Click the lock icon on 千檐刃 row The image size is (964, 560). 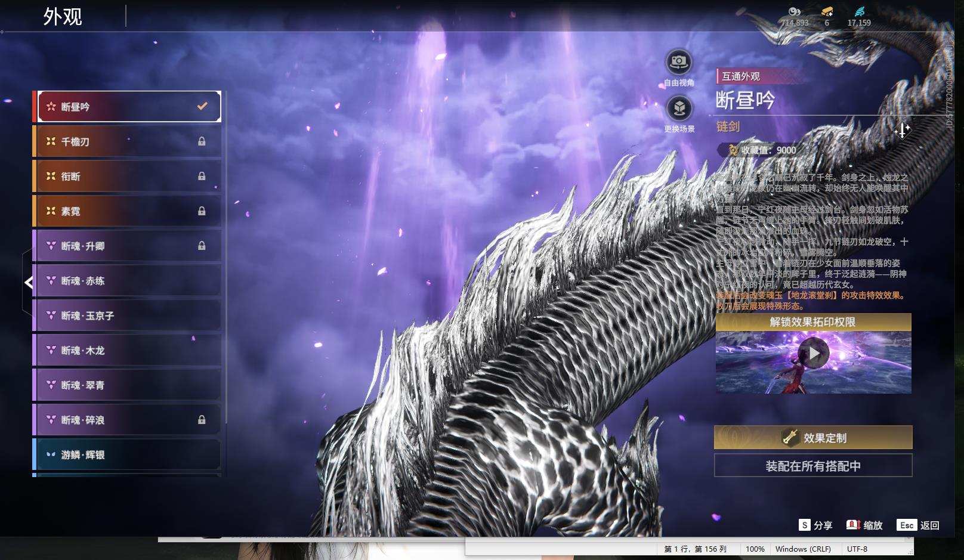point(202,141)
